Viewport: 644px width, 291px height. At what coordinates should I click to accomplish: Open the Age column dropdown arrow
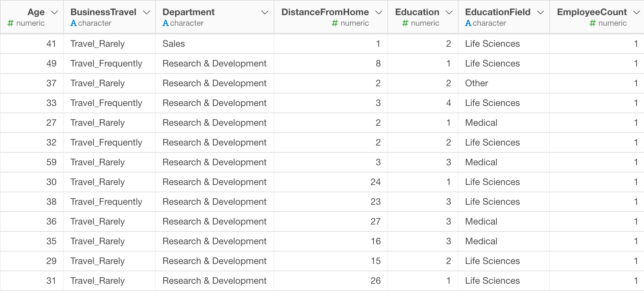point(54,13)
